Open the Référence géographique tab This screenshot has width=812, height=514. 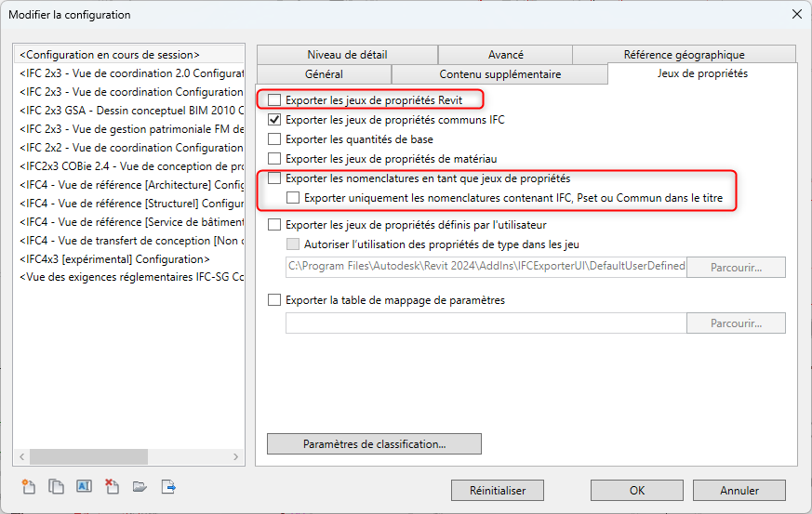click(684, 55)
